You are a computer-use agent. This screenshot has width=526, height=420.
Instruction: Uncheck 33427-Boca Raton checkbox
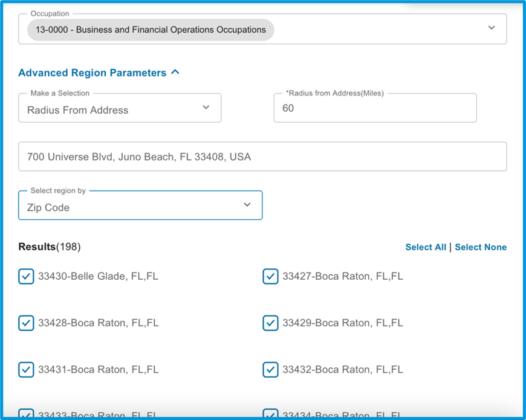[x=270, y=277]
